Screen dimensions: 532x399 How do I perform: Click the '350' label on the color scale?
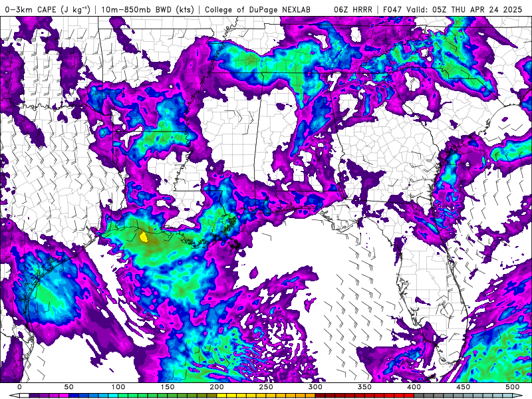pos(364,387)
